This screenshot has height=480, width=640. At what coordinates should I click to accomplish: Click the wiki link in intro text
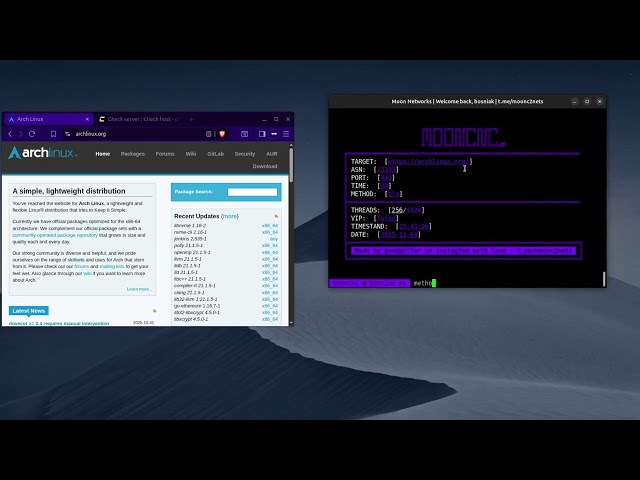point(87,273)
